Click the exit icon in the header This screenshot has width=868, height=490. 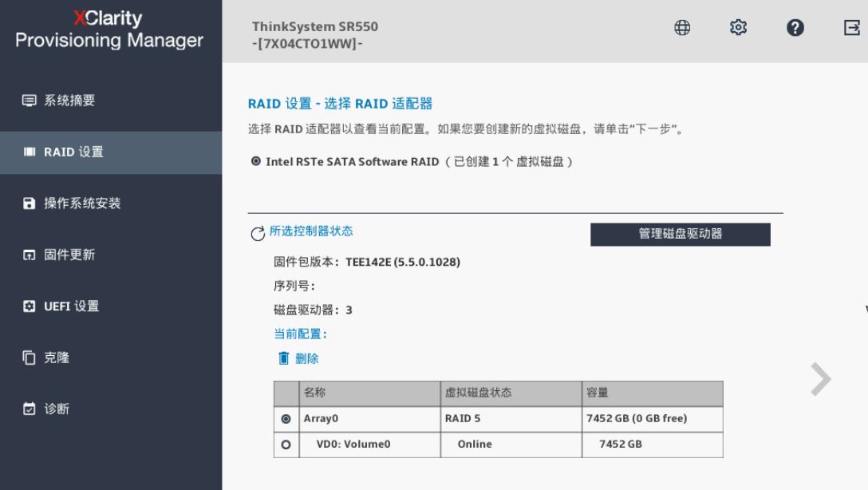(852, 28)
